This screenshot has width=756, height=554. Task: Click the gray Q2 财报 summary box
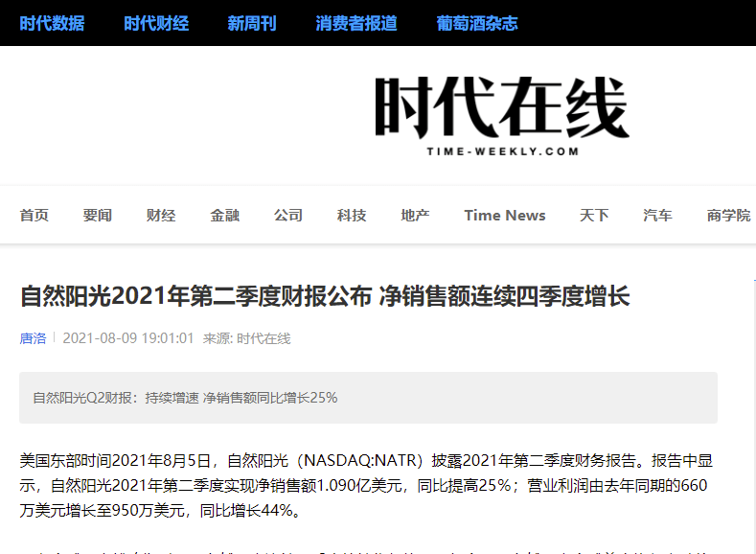coord(368,398)
